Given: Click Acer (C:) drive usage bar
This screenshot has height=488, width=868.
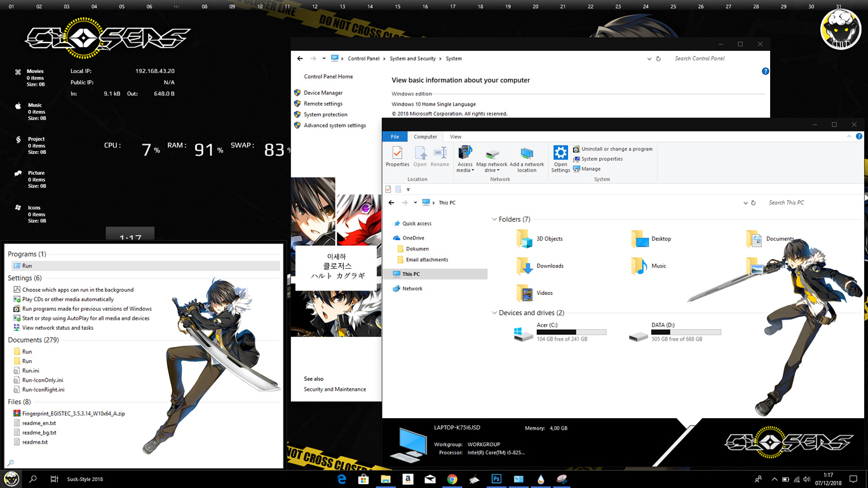Looking at the screenshot, I should coord(571,332).
